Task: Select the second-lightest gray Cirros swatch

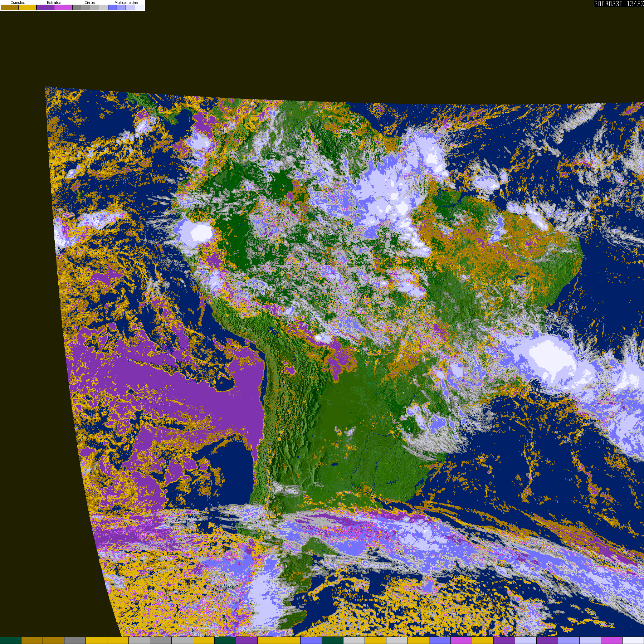Action: click(94, 8)
